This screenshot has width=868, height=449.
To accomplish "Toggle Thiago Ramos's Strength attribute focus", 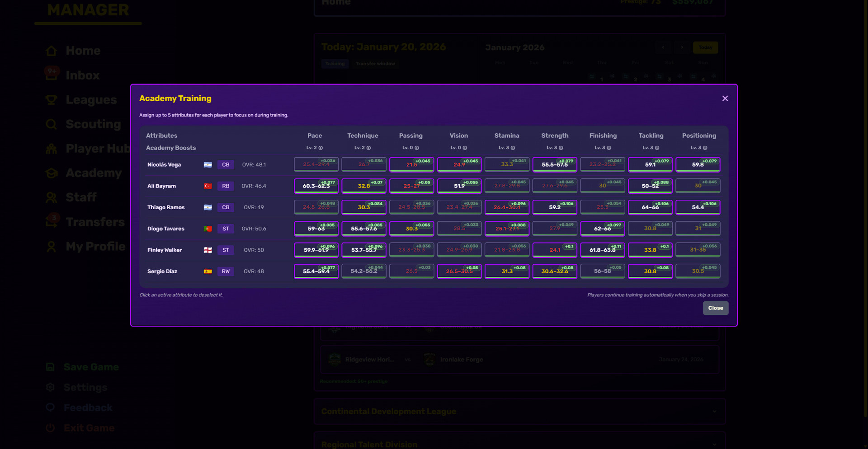I will pos(555,207).
